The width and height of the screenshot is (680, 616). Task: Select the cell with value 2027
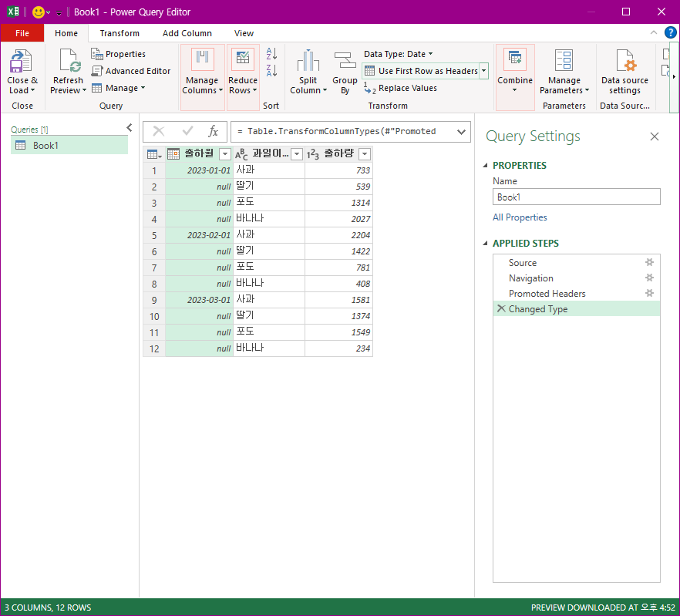tap(338, 219)
